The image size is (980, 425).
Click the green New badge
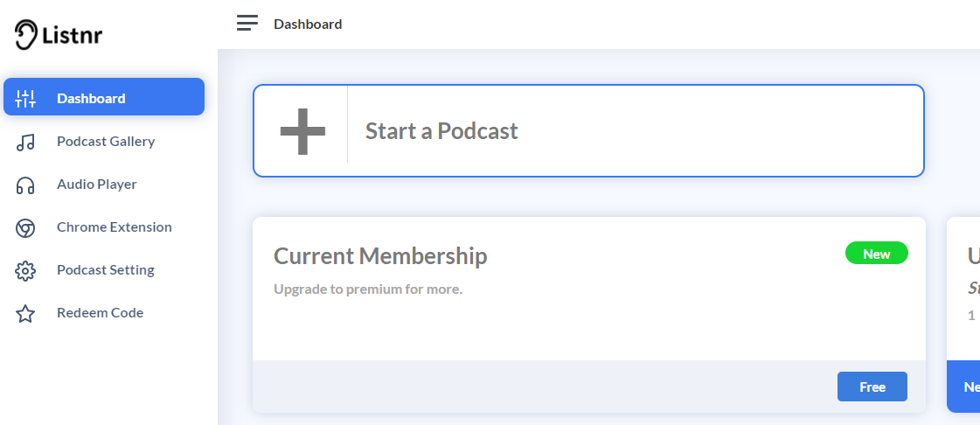tap(876, 253)
